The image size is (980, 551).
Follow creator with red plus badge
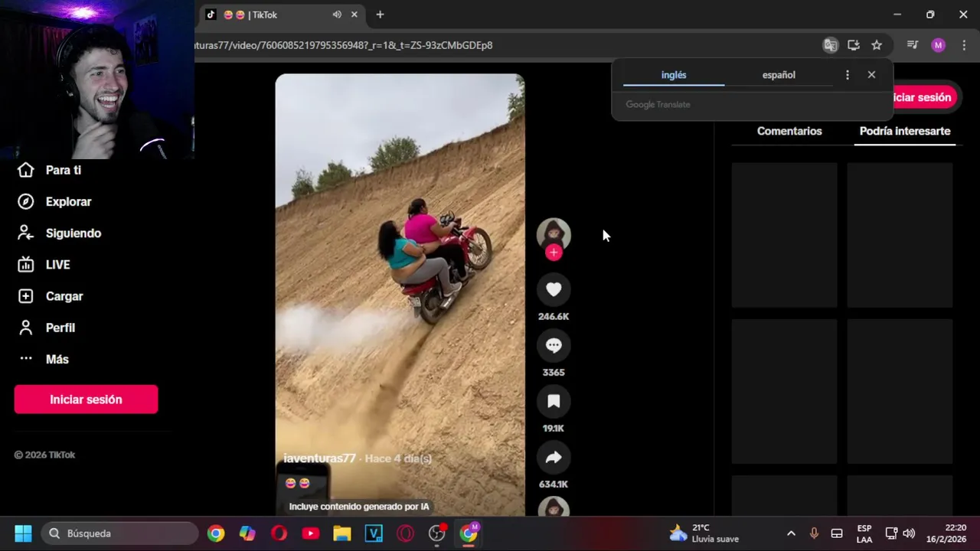coord(554,253)
